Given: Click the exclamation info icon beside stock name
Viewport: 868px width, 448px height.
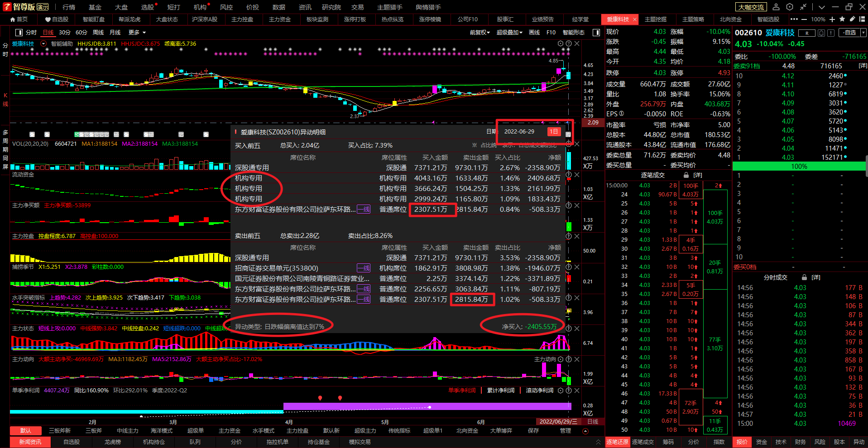Looking at the screenshot, I should point(831,33).
